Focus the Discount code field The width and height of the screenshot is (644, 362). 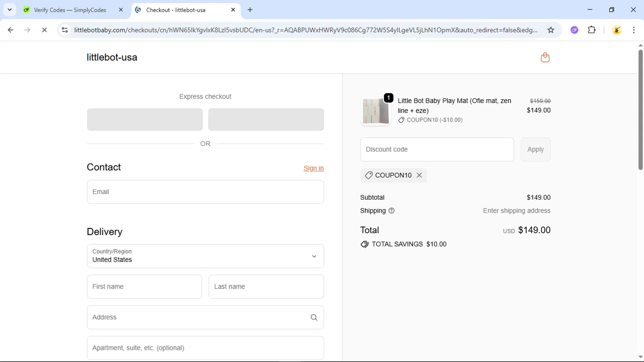[x=437, y=149]
